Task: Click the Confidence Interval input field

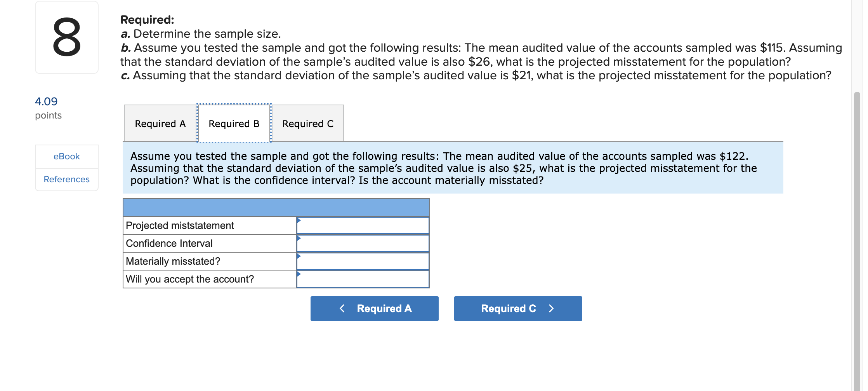Action: click(x=363, y=243)
